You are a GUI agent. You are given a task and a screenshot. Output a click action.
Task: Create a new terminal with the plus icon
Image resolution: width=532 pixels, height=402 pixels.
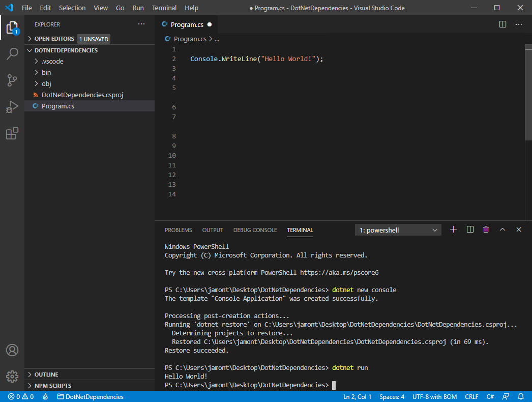[x=453, y=229]
